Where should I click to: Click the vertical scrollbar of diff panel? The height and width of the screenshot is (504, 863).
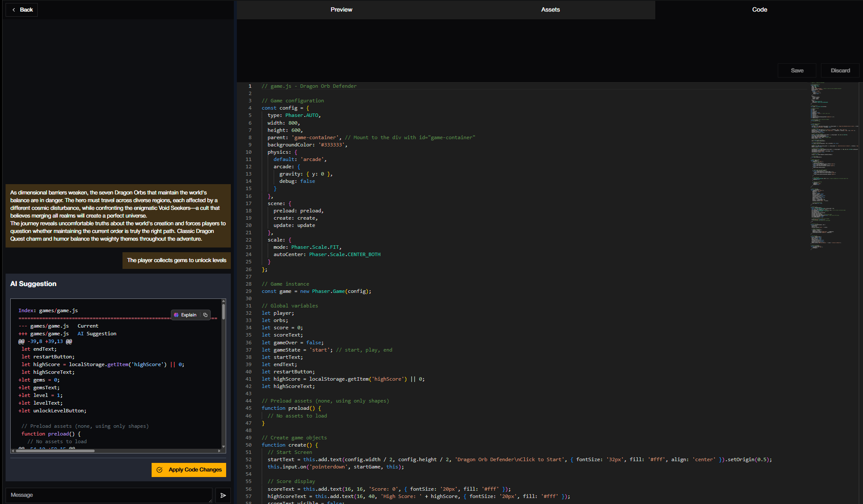(x=224, y=311)
